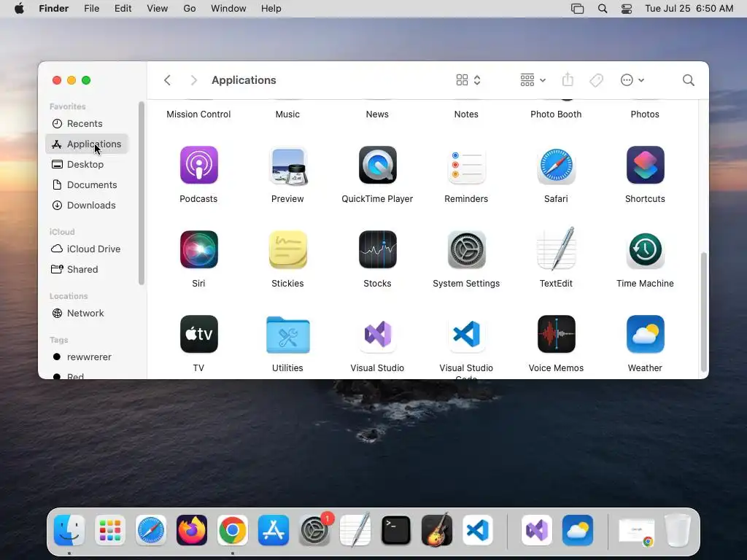Select Network in the sidebar

[88, 314]
